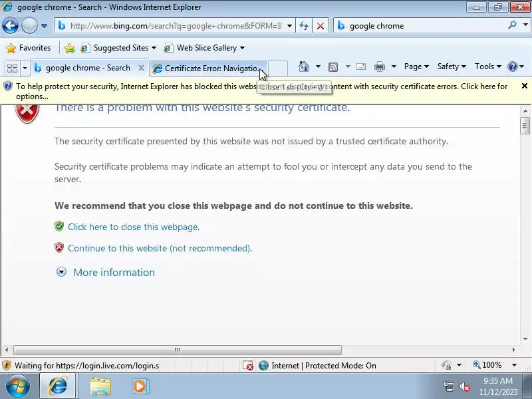This screenshot has width=532, height=399.
Task: Click 'Internet | Protected Mode: On' status zone
Action: click(317, 365)
